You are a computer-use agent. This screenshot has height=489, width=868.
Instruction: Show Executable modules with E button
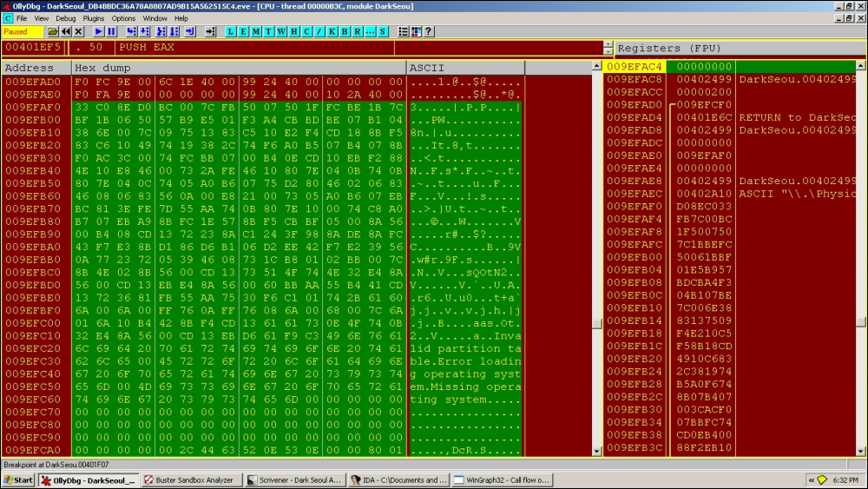[x=243, y=31]
